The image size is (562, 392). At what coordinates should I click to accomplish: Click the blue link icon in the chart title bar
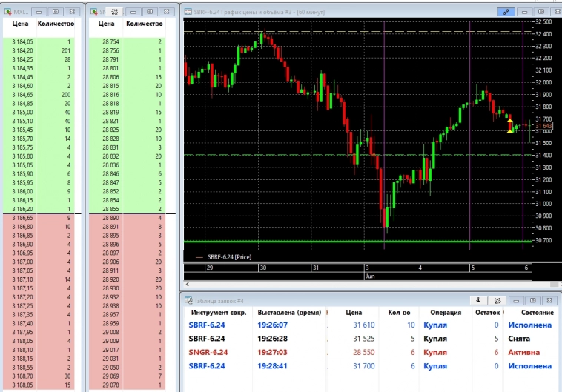tap(507, 12)
